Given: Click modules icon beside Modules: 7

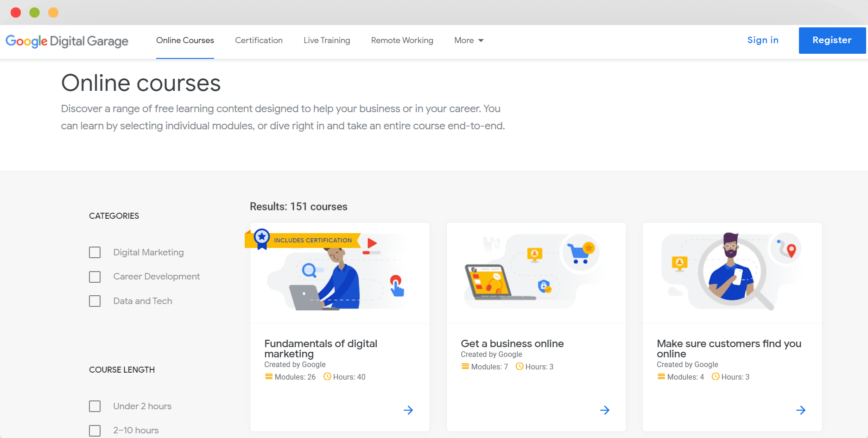Looking at the screenshot, I should pos(465,367).
